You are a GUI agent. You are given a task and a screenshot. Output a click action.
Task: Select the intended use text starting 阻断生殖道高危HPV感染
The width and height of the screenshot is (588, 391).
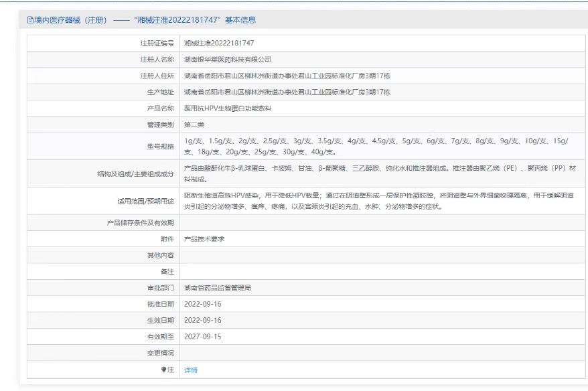click(x=379, y=201)
